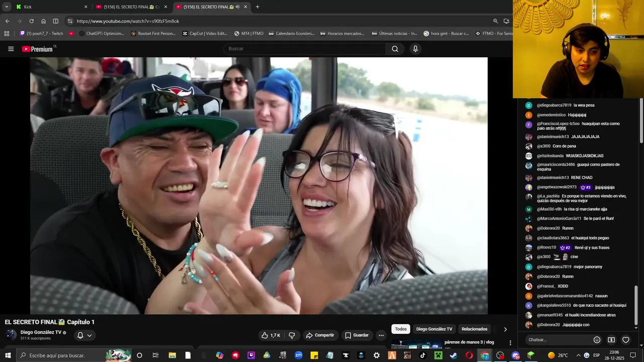Select the Relacionados filter chip
The width and height of the screenshot is (644, 362).
pos(474,329)
